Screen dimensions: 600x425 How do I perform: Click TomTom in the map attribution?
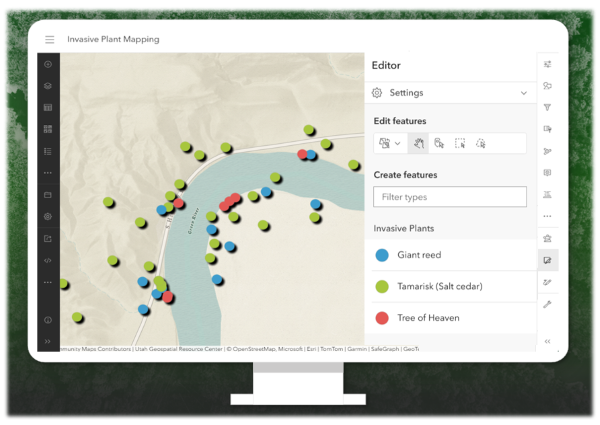click(x=332, y=349)
